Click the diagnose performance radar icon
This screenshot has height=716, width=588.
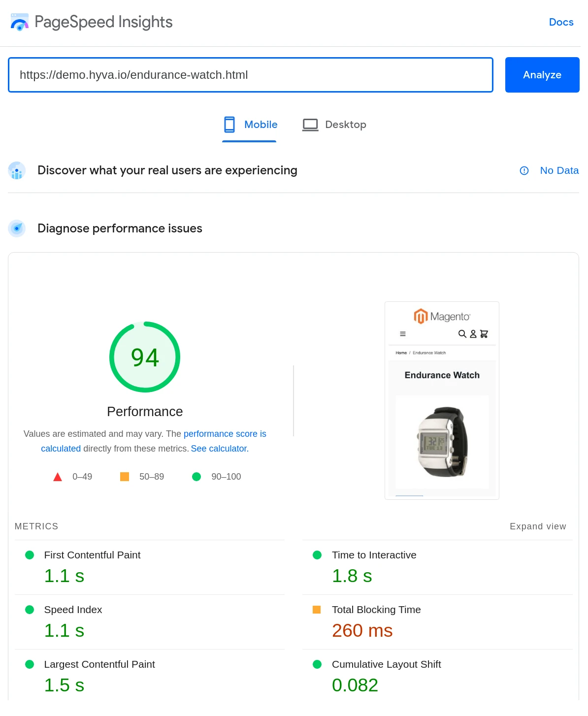(17, 228)
